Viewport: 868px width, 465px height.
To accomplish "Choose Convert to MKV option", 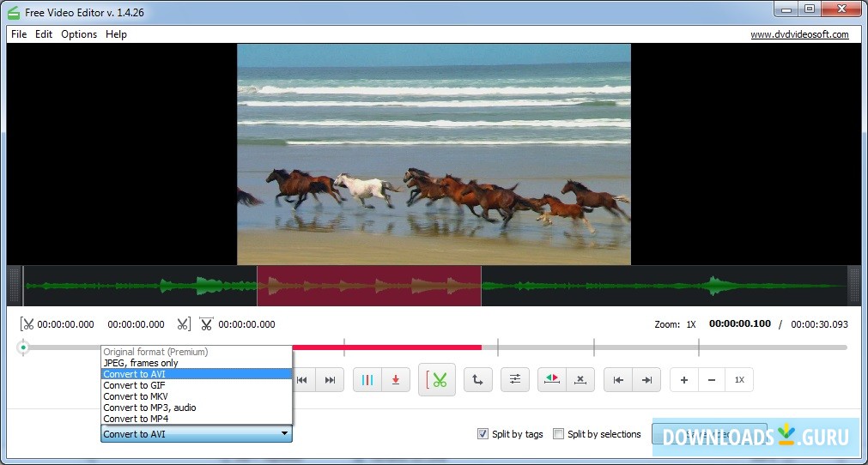I will tap(197, 396).
